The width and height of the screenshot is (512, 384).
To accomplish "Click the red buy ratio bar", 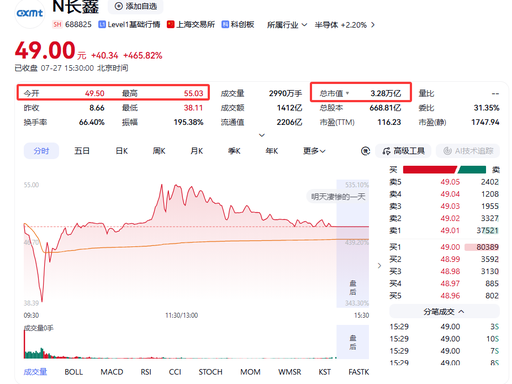I will [x=429, y=170].
